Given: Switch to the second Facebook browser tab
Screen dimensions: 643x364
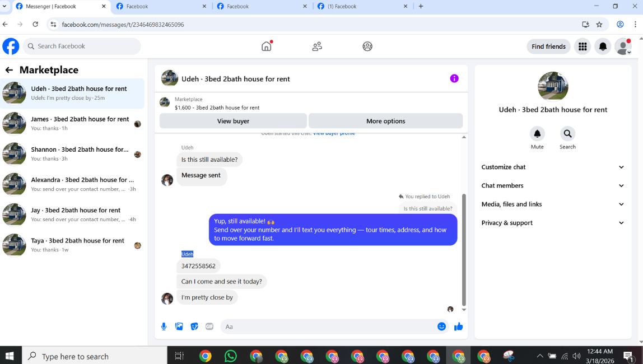Looking at the screenshot, I should 161,7.
